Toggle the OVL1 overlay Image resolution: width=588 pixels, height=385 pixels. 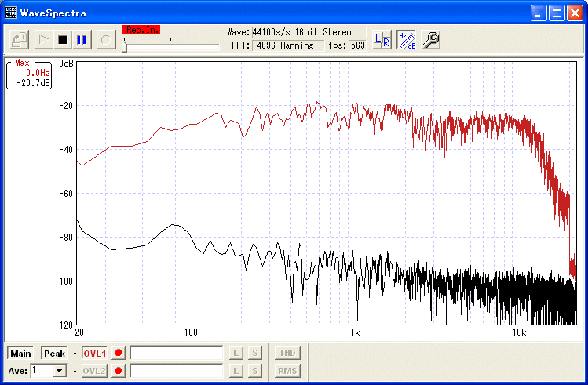pos(94,354)
